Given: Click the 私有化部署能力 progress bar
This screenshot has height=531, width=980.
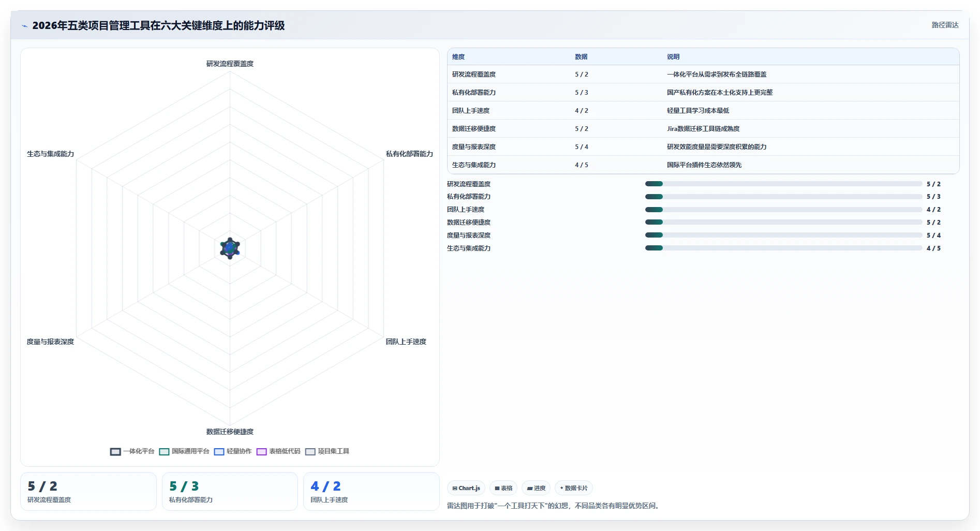Looking at the screenshot, I should click(x=783, y=197).
